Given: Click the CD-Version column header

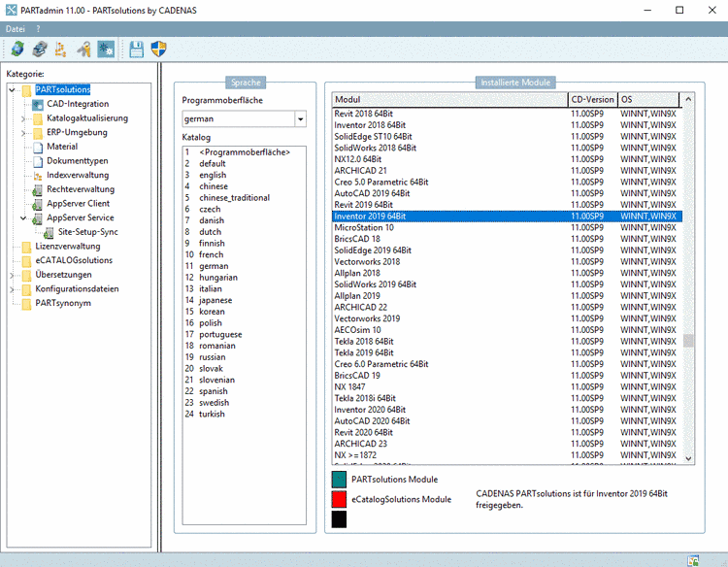Looking at the screenshot, I should [x=592, y=99].
